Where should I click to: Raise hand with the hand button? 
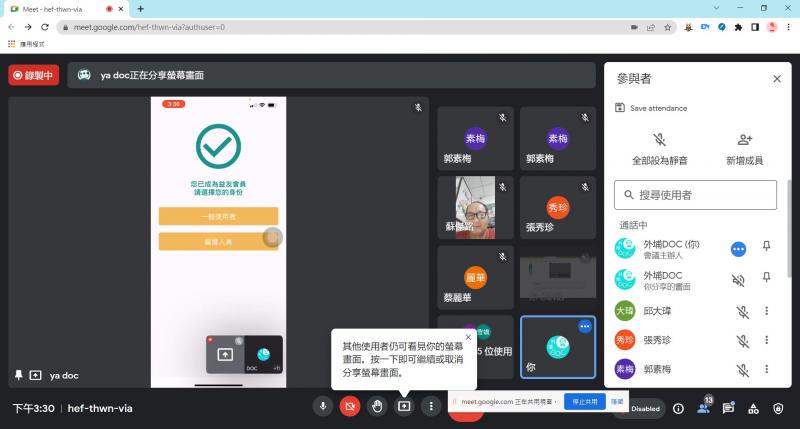tap(377, 407)
